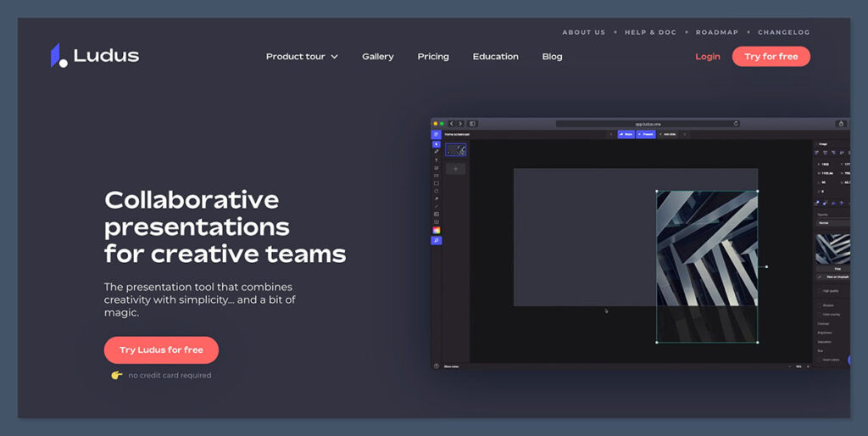The height and width of the screenshot is (436, 868).
Task: Click the colorful gradient icon in editor toolbar
Action: [437, 230]
